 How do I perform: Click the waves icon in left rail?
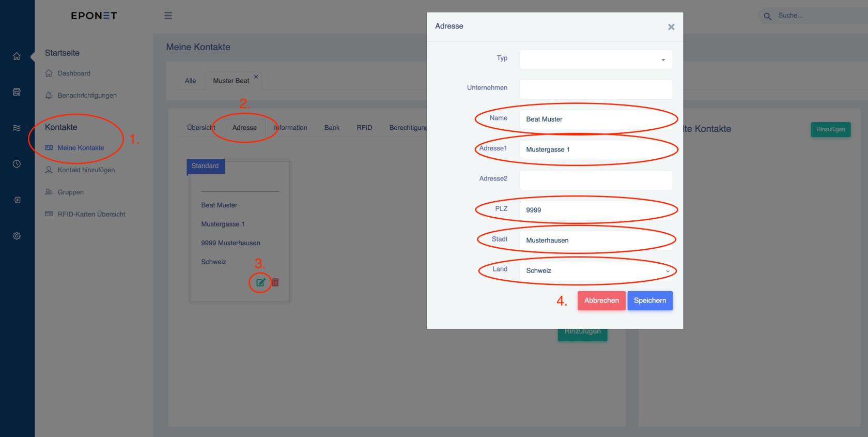(x=17, y=128)
